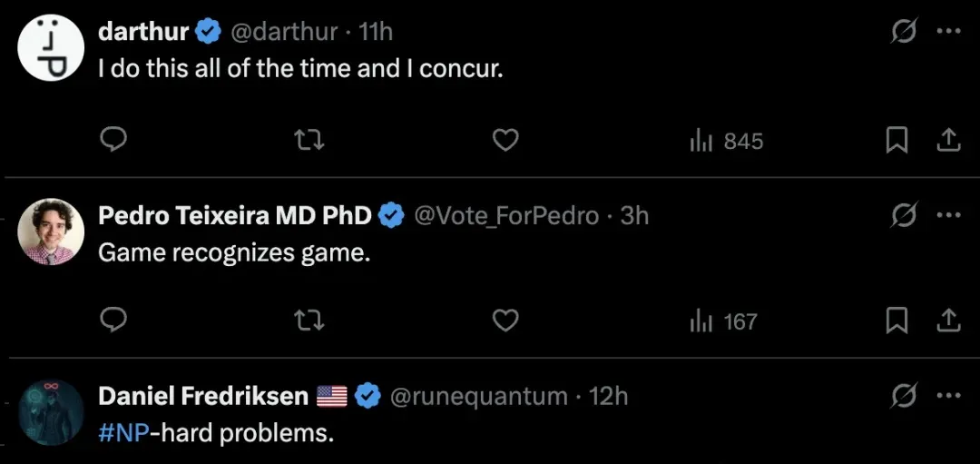The height and width of the screenshot is (464, 980).
Task: Open Grok icon on darthur's tweet
Action: pos(904,31)
